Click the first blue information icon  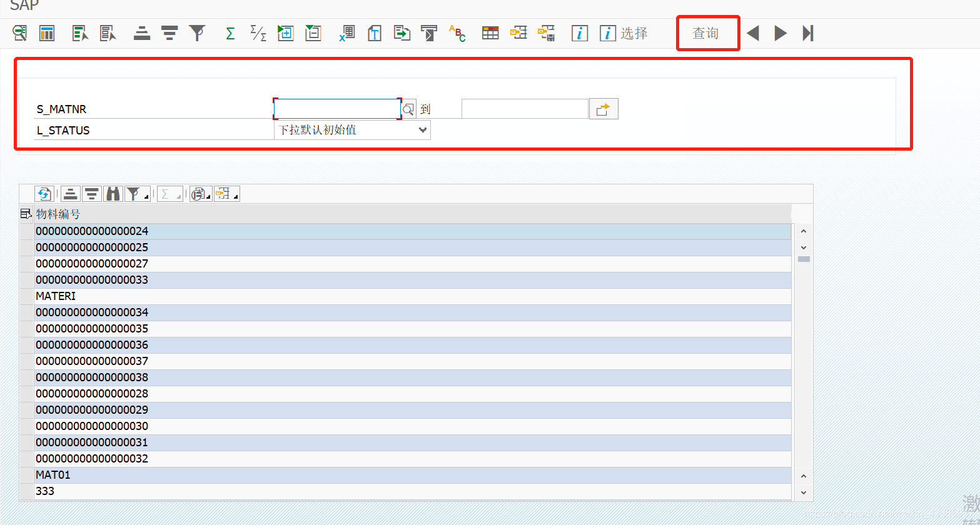(x=580, y=33)
